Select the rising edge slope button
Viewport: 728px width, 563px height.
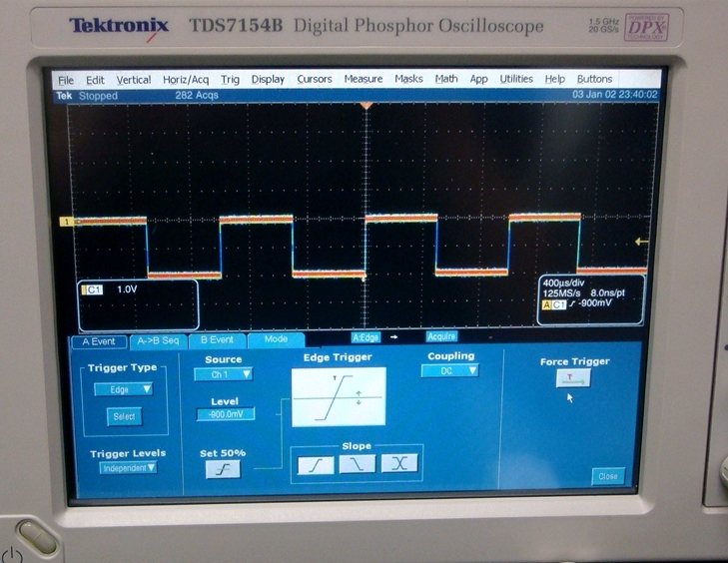point(316,464)
